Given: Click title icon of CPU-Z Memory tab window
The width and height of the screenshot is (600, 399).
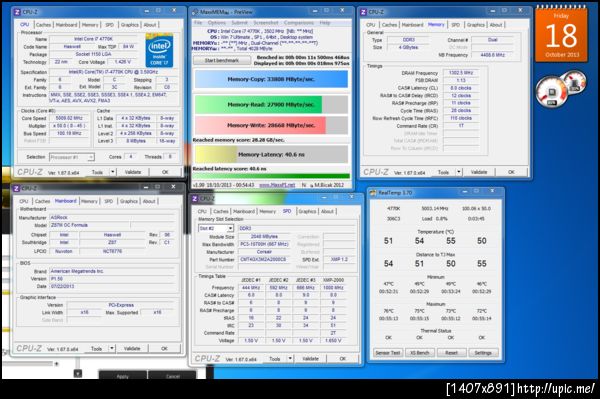Looking at the screenshot, I should point(363,12).
